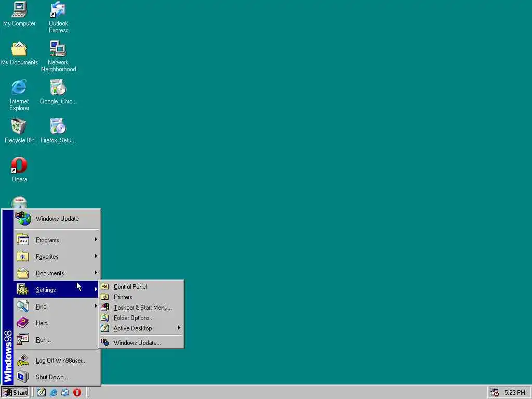Choose Windows Update... in Settings submenu
The width and height of the screenshot is (532, 399).
(x=141, y=343)
